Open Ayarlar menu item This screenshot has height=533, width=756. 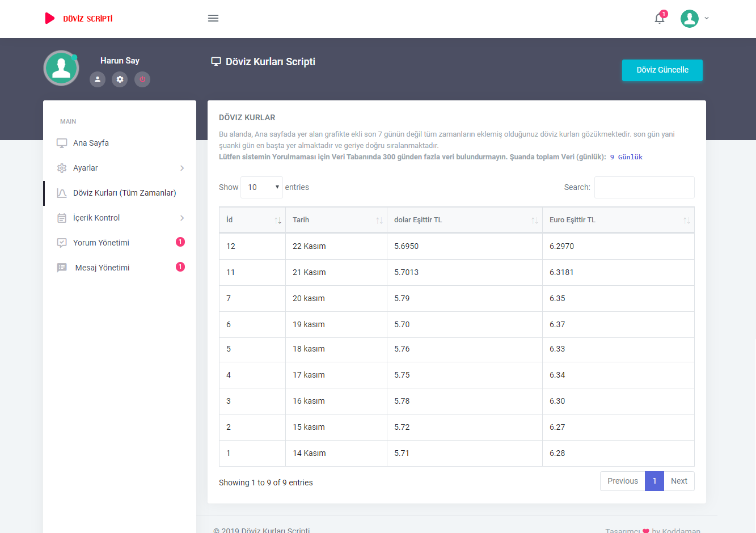tap(120, 168)
